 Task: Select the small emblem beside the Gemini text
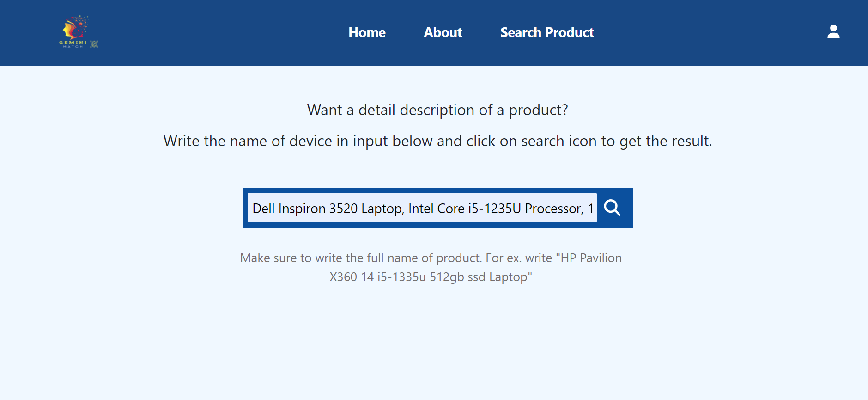(94, 44)
